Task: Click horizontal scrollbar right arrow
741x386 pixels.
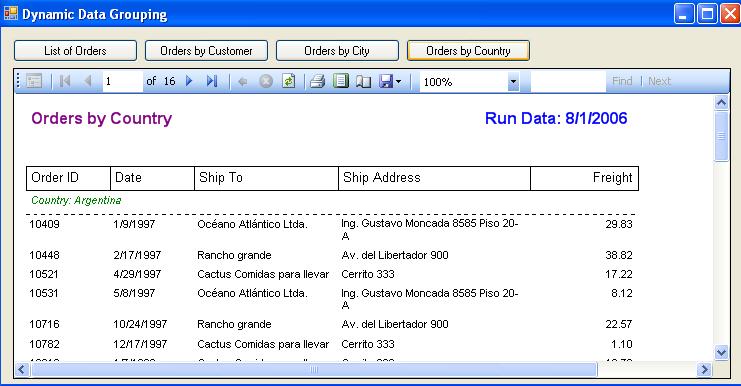Action: pos(704,369)
